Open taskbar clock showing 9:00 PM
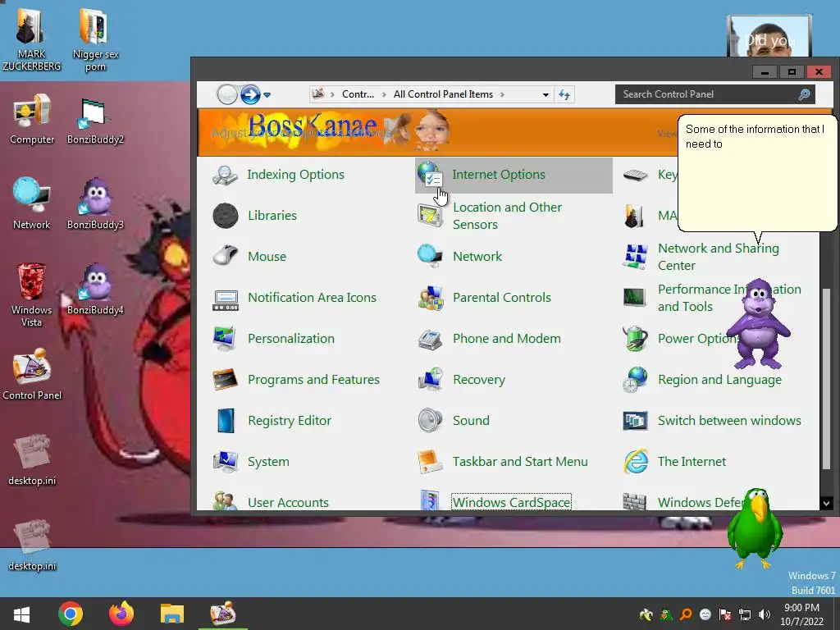 point(801,614)
